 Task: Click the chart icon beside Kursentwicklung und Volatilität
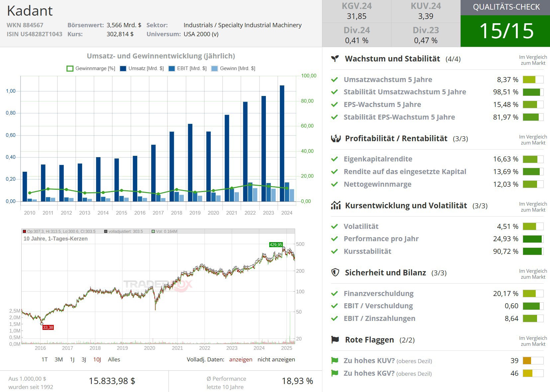pyautogui.click(x=336, y=206)
